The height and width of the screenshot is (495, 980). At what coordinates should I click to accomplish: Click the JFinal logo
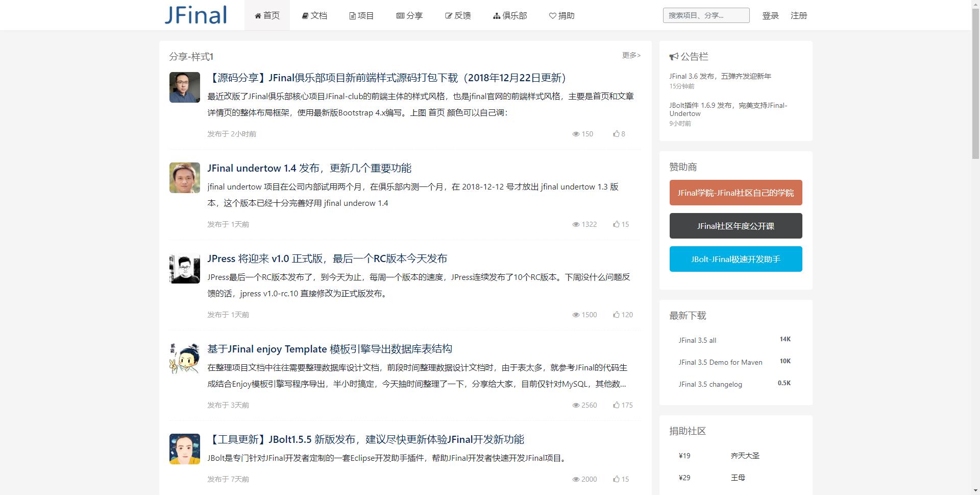[195, 15]
